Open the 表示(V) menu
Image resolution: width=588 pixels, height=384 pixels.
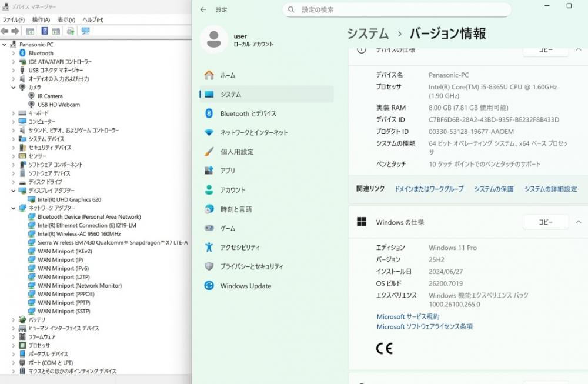tap(66, 19)
